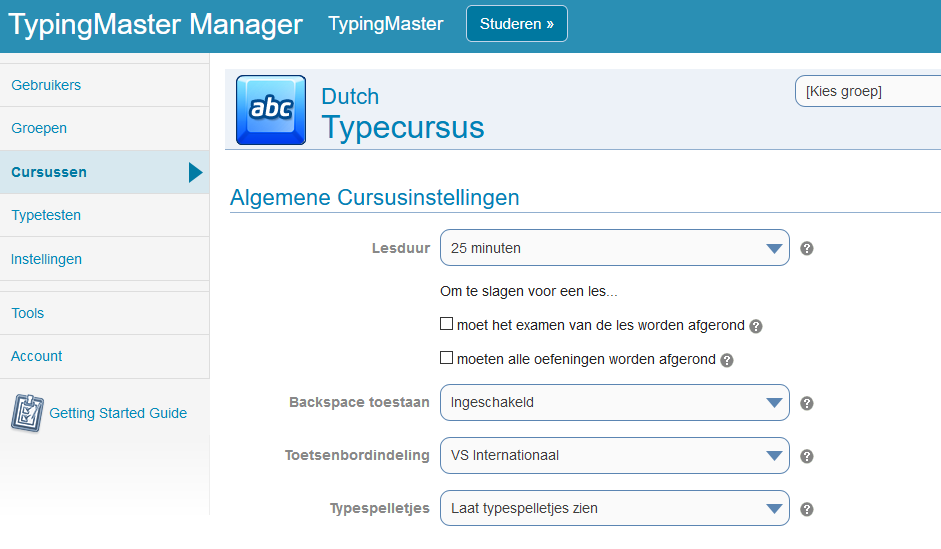
Task: Click the Getting Started Guide clipboard icon
Action: point(27,413)
